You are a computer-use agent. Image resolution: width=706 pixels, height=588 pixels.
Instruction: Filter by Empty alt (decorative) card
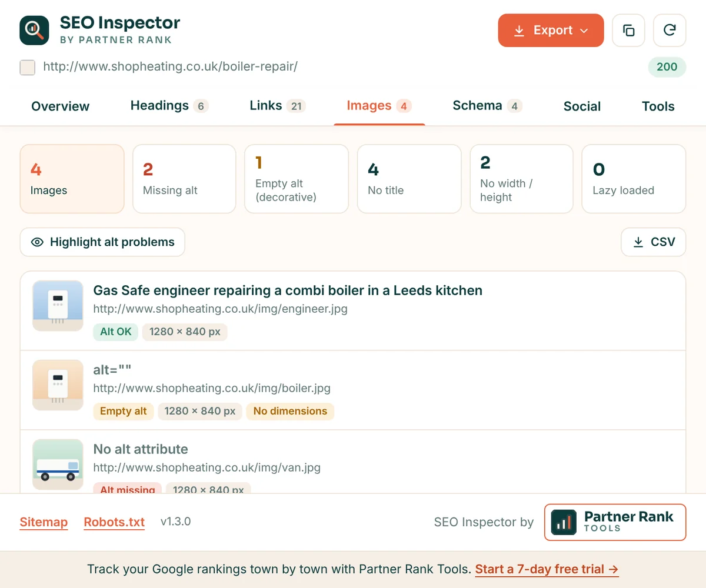[x=297, y=179]
